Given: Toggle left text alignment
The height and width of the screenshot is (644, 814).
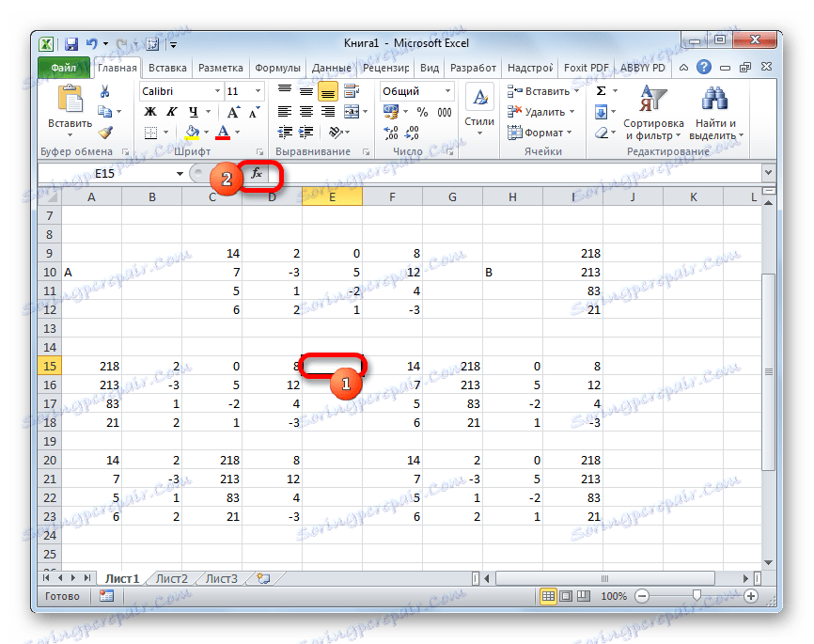Looking at the screenshot, I should tap(285, 112).
